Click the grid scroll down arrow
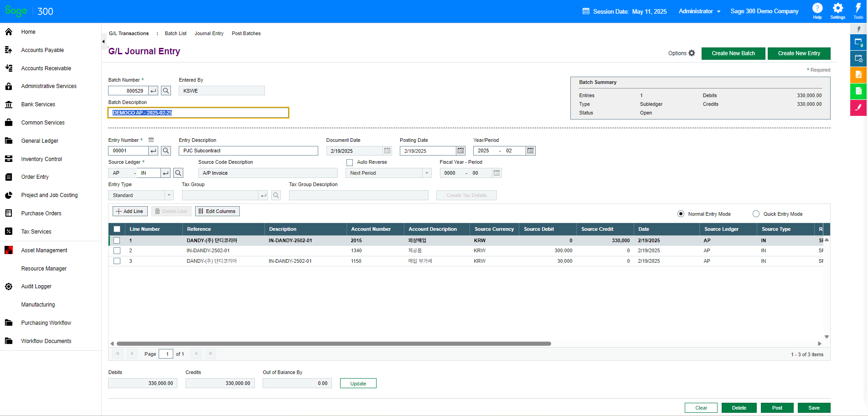Viewport: 868px width, 416px height. 827,337
